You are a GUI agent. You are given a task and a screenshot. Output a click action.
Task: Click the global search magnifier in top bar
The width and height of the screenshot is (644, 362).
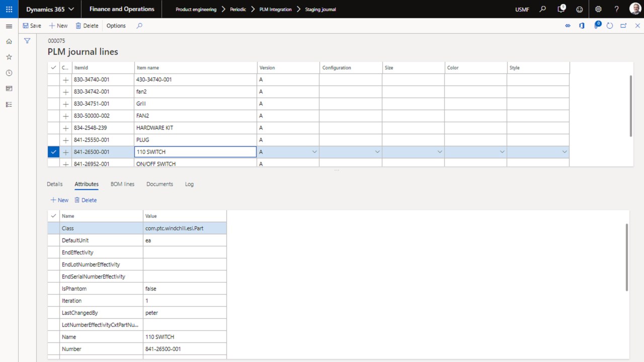point(543,9)
